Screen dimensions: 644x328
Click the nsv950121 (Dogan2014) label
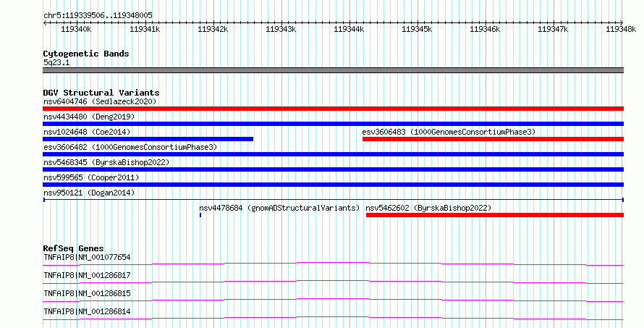tap(89, 193)
